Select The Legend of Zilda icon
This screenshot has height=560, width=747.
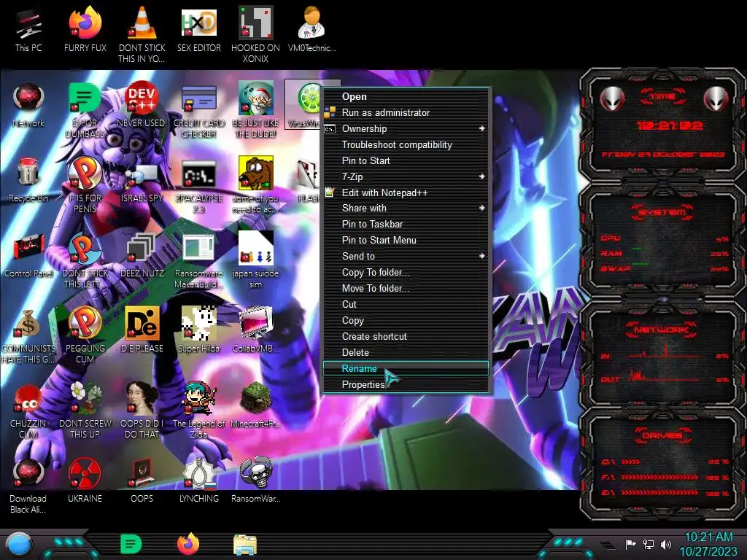pos(198,410)
